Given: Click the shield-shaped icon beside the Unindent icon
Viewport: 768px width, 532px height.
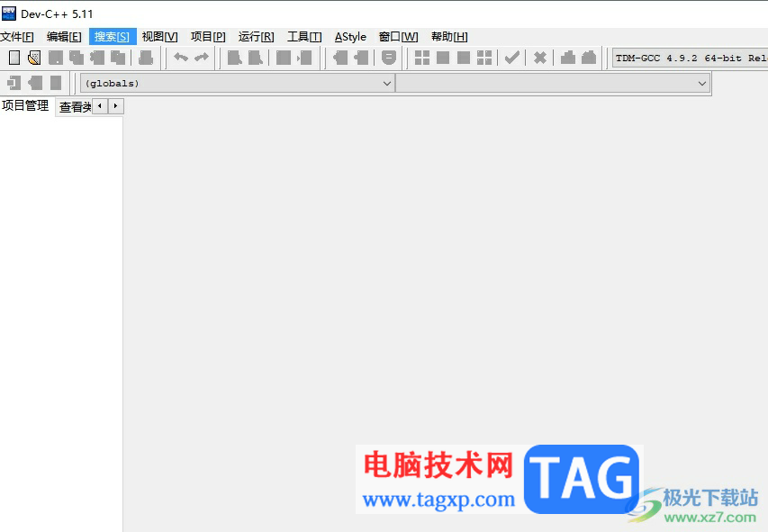Looking at the screenshot, I should tap(389, 58).
